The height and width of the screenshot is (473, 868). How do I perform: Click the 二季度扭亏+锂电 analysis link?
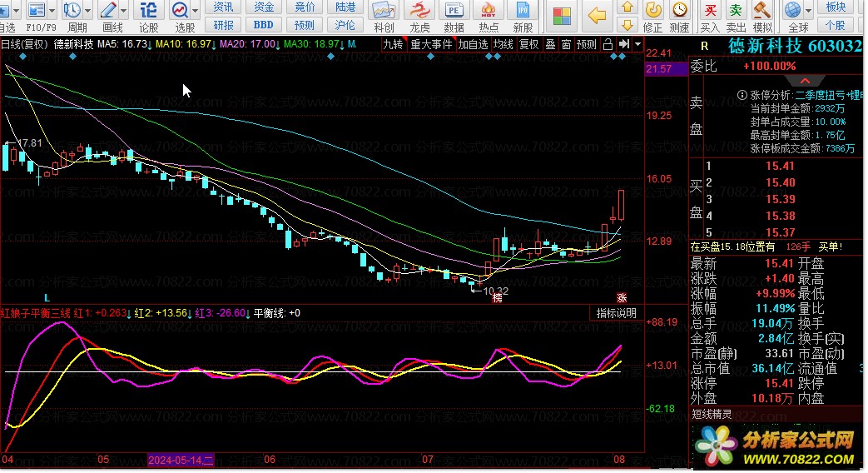tap(830, 95)
